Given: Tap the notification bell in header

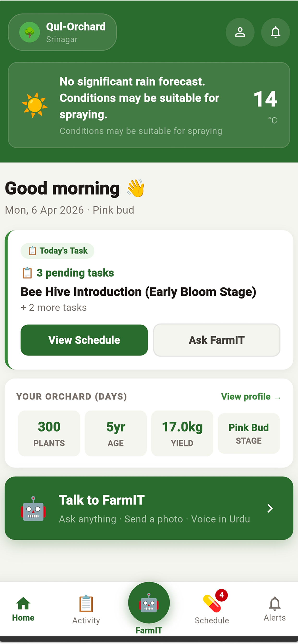Looking at the screenshot, I should [x=275, y=32].
